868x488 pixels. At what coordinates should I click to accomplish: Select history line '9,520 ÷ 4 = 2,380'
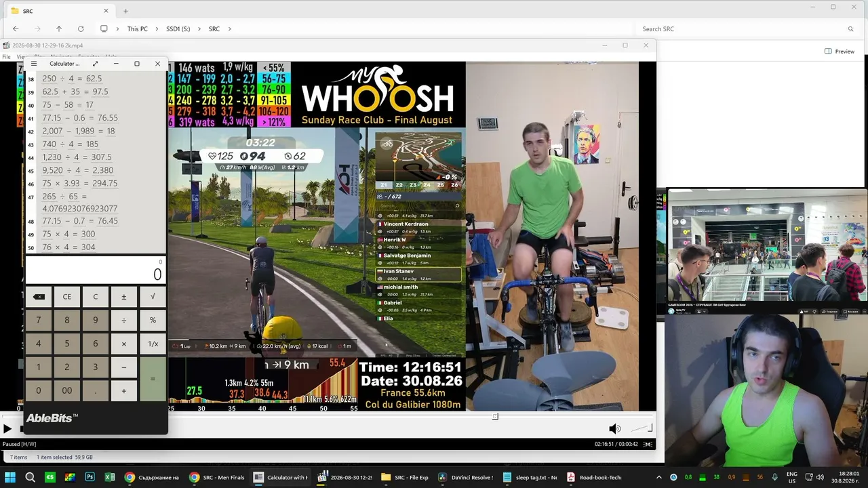78,170
